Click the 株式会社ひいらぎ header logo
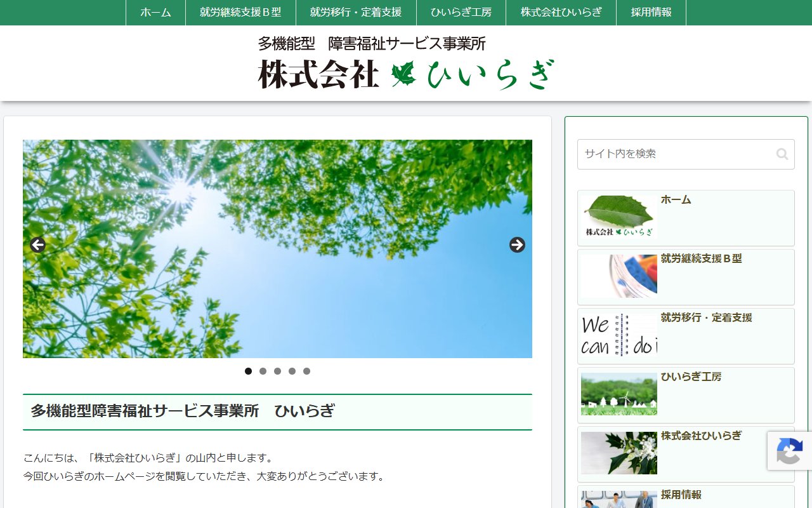The height and width of the screenshot is (508, 812). pyautogui.click(x=406, y=63)
